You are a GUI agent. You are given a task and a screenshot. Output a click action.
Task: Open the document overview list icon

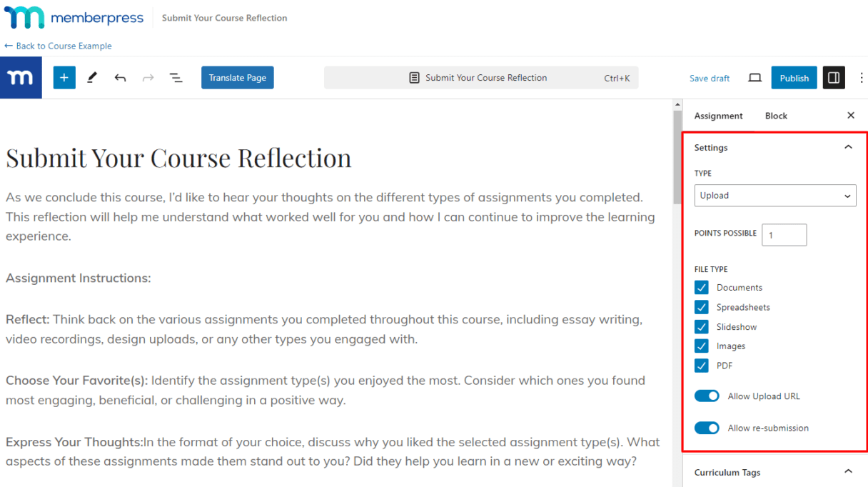pos(176,78)
